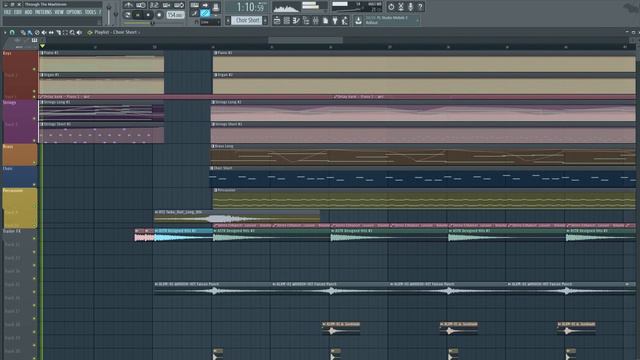
Task: Toggle overdub blend recording
Action: coord(167,5)
